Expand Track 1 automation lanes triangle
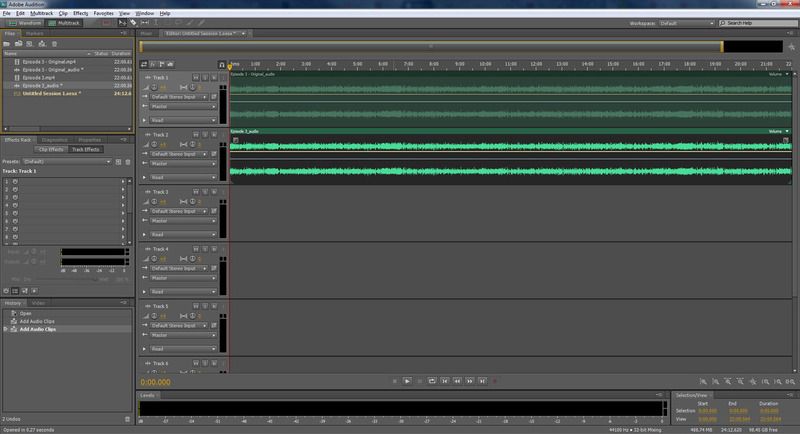 pyautogui.click(x=144, y=120)
